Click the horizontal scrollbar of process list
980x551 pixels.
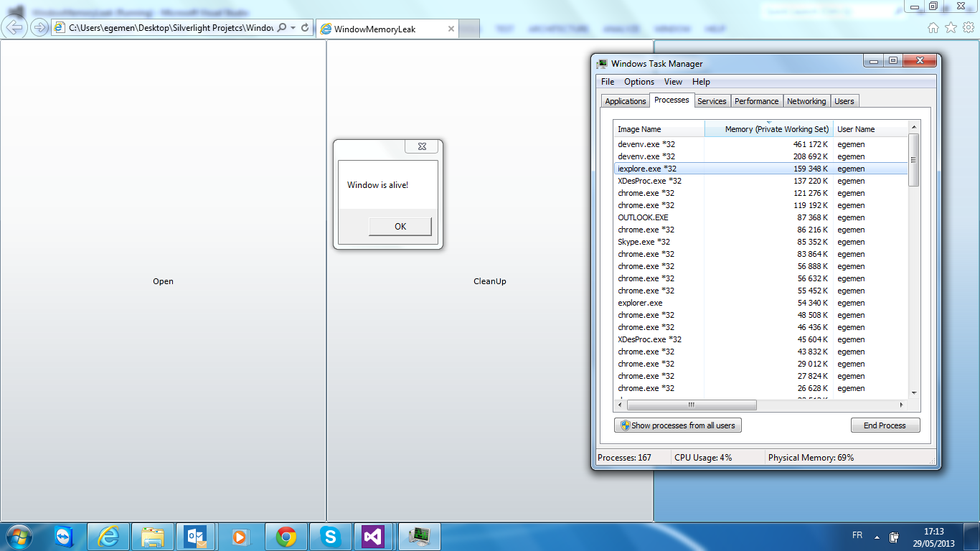(760, 405)
